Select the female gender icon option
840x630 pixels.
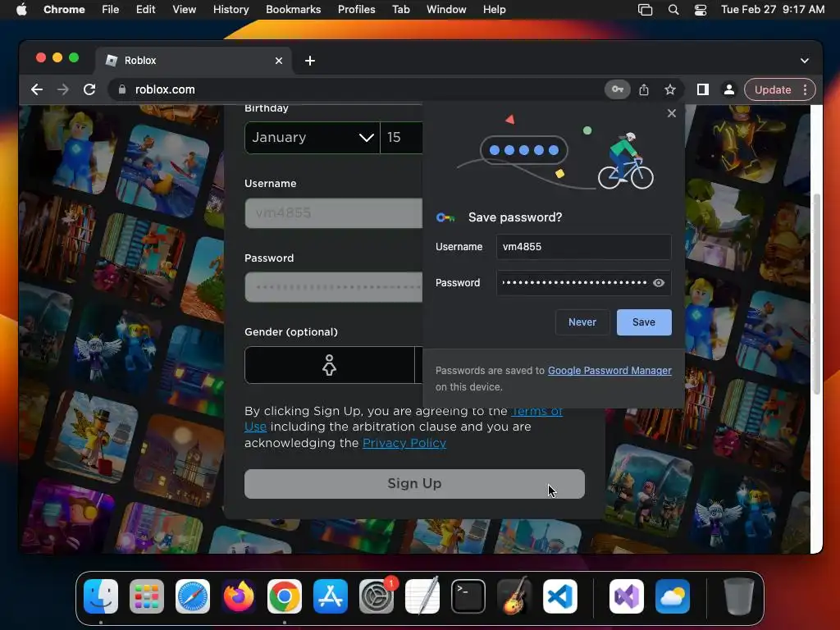point(329,365)
